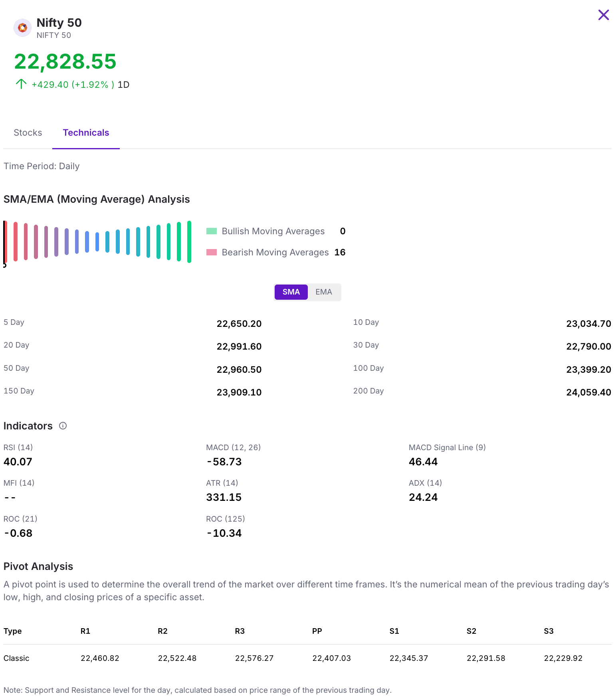Click the 22,828.55 index price
This screenshot has height=700, width=614.
click(x=65, y=61)
